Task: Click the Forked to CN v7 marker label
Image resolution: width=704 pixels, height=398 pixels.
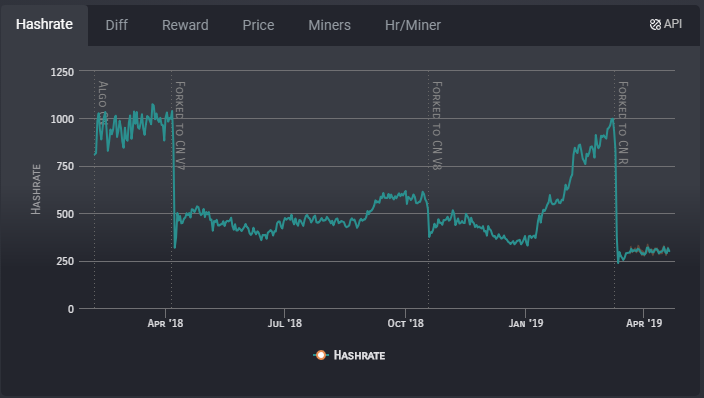Action: tap(180, 126)
